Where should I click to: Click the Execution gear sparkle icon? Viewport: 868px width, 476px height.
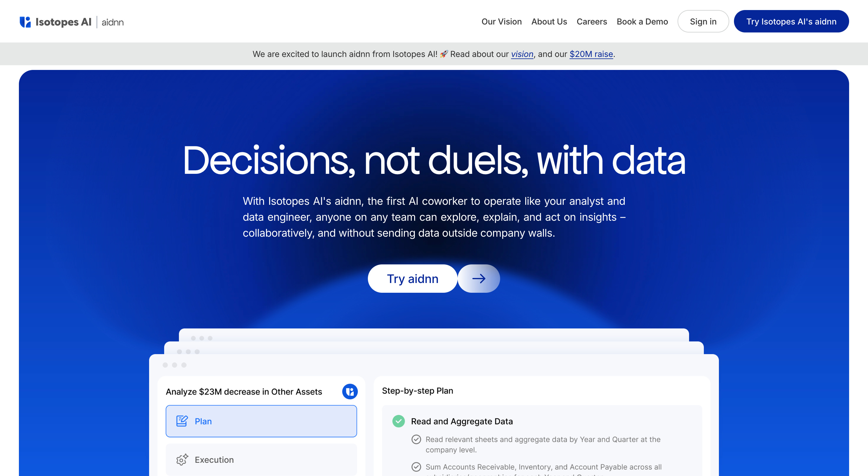182,459
